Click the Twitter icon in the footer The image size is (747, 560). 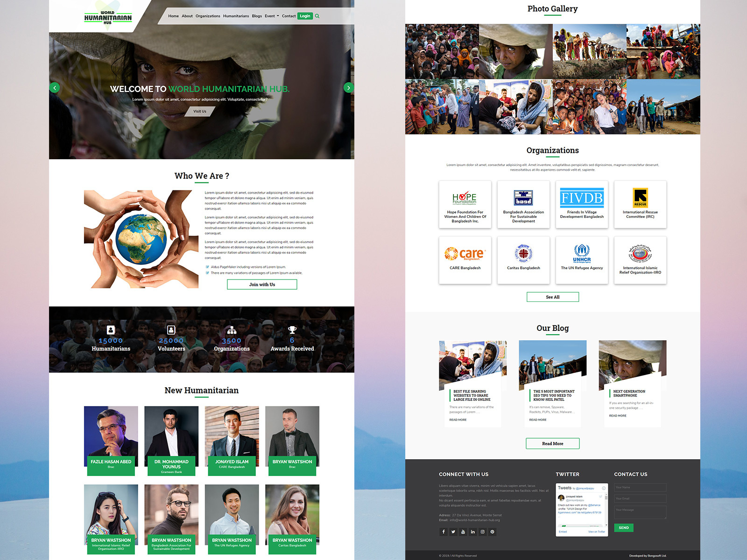tap(453, 532)
